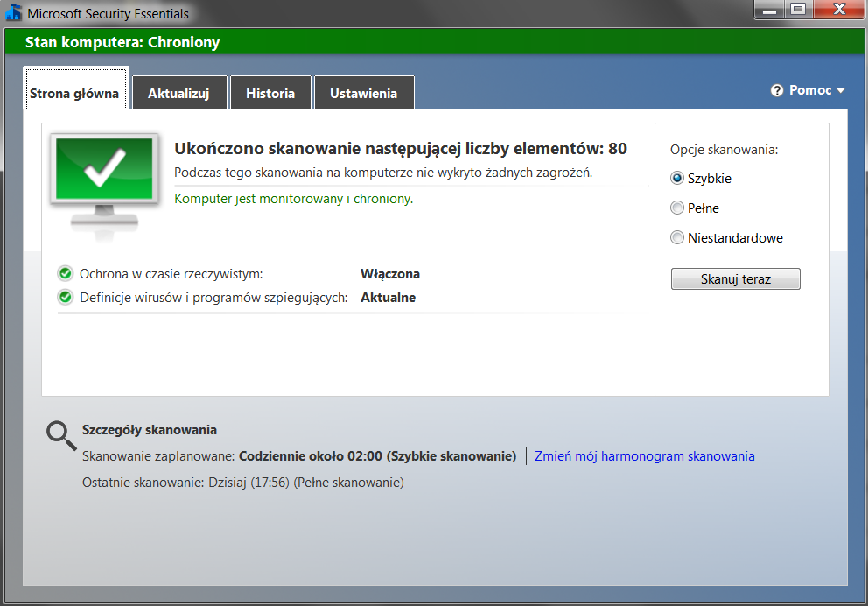The width and height of the screenshot is (868, 606).
Task: Click the Szczegóły skanowania heading
Action: [x=150, y=430]
